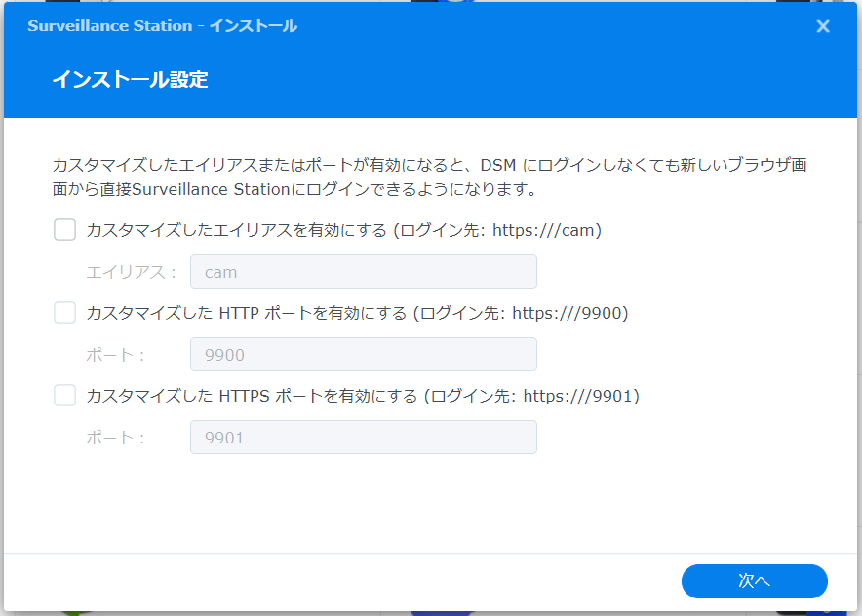Enable the customized HTTP port checkbox

pyautogui.click(x=65, y=313)
